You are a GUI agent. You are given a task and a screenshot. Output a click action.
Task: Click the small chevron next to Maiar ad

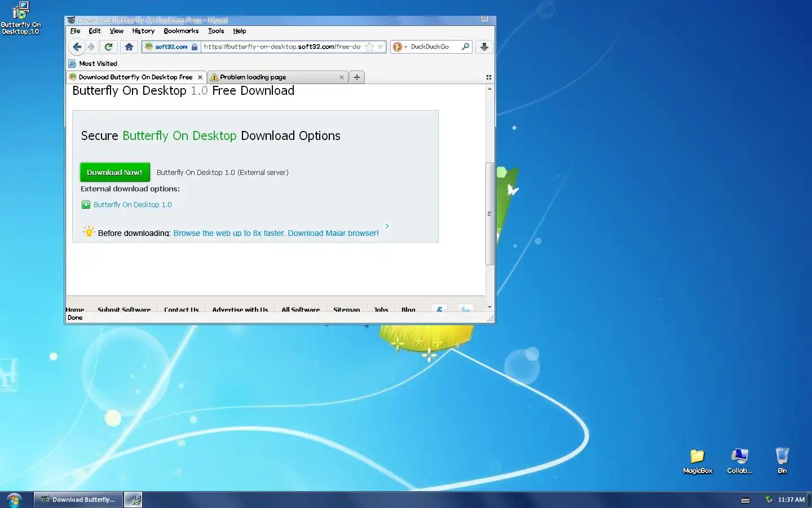(x=387, y=226)
